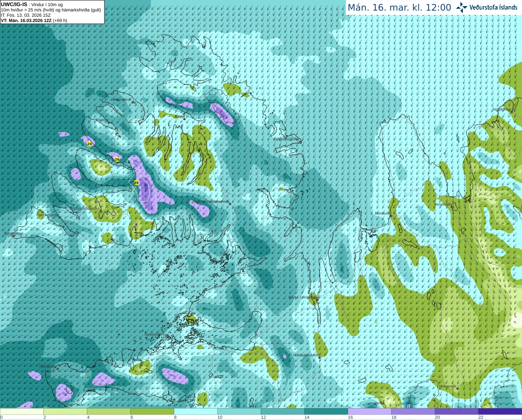Click the Hveravellir station label
Image resolution: width=522 pixels, height=420 pixels.
(448, 386)
